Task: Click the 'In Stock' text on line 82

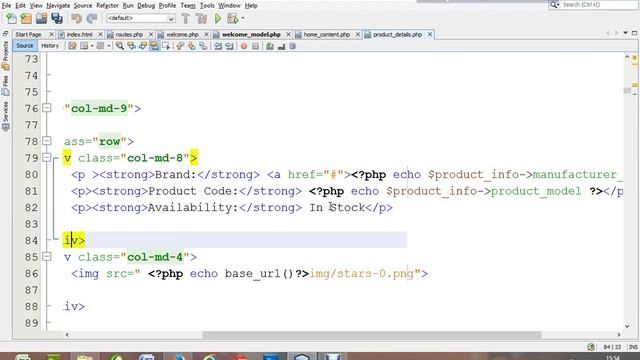Action: pyautogui.click(x=337, y=207)
